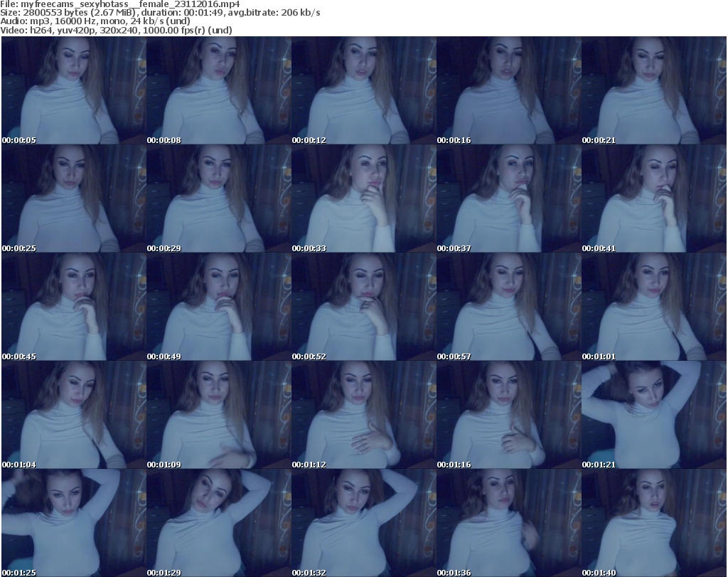
Task: Open the frame at 00:00:41
Action: (654, 198)
